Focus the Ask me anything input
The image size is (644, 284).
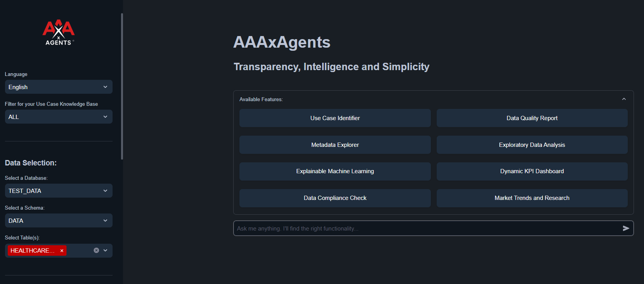click(x=425, y=229)
